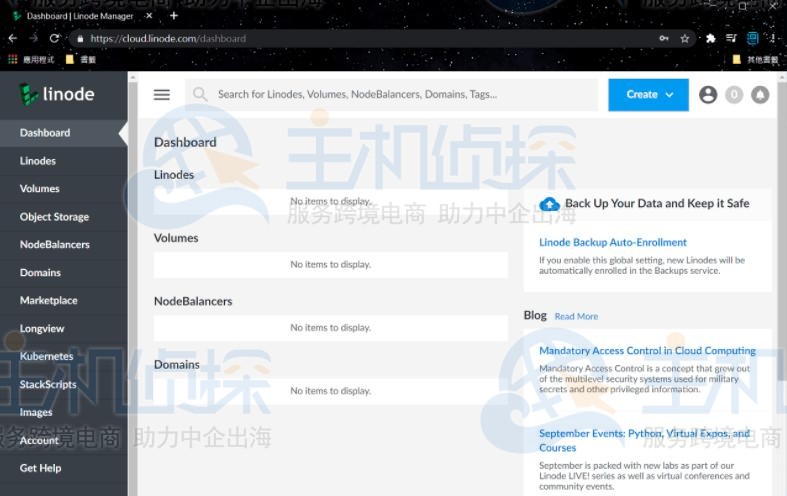Open Get Help in the sidebar
787x496 pixels.
click(x=64, y=468)
